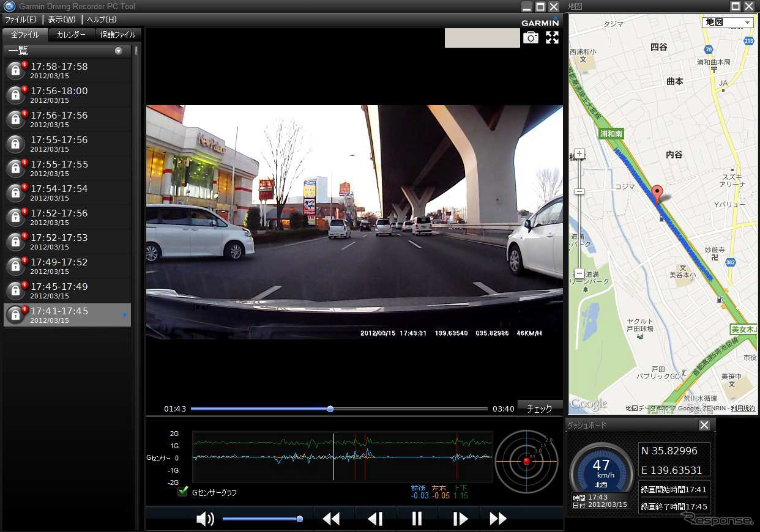Viewport: 760px width, 532px height.
Task: Switch to the protected files tab
Action: point(117,35)
